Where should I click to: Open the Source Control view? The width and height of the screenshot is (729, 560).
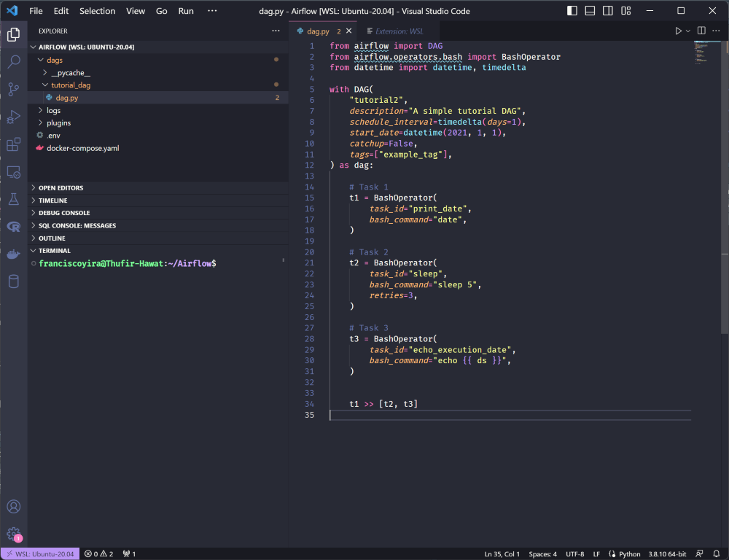pyautogui.click(x=13, y=90)
